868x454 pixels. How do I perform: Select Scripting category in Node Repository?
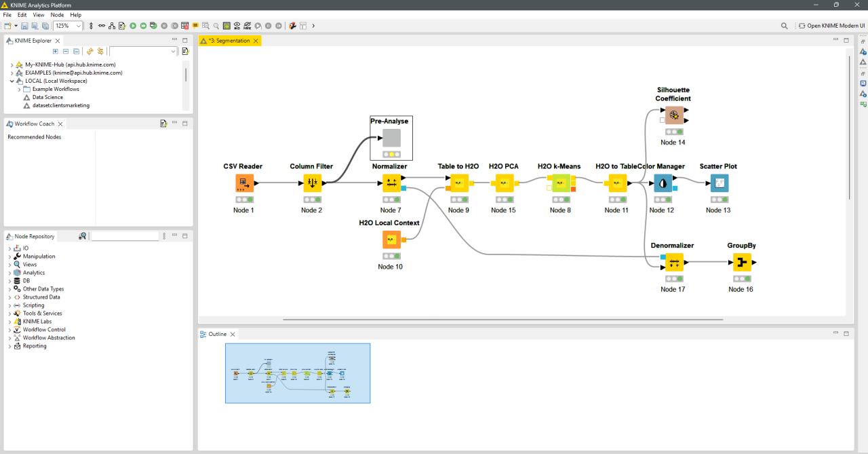(x=35, y=305)
